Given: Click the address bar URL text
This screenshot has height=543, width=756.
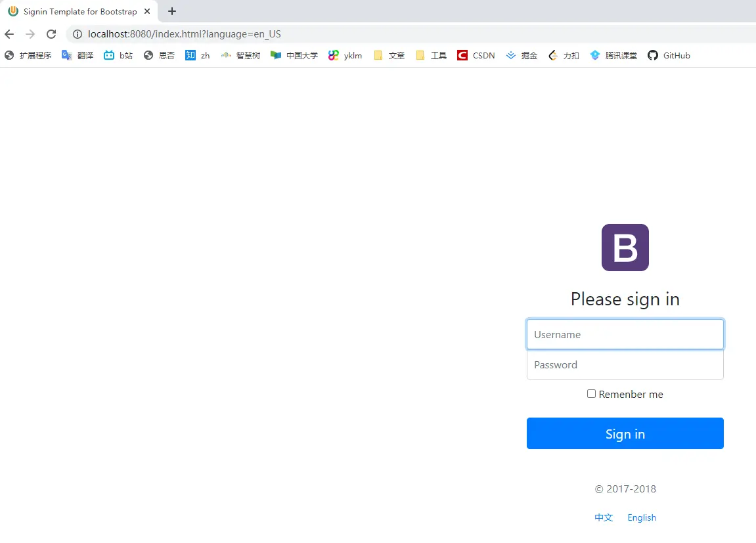Looking at the screenshot, I should pyautogui.click(x=184, y=34).
